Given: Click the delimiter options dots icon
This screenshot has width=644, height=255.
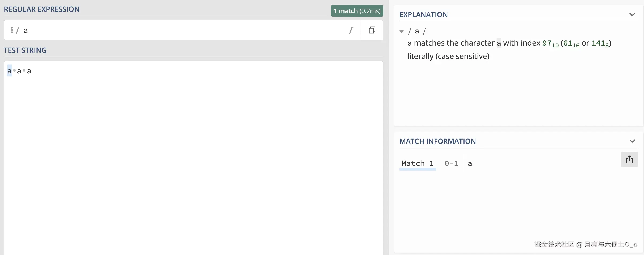Looking at the screenshot, I should pyautogui.click(x=12, y=30).
